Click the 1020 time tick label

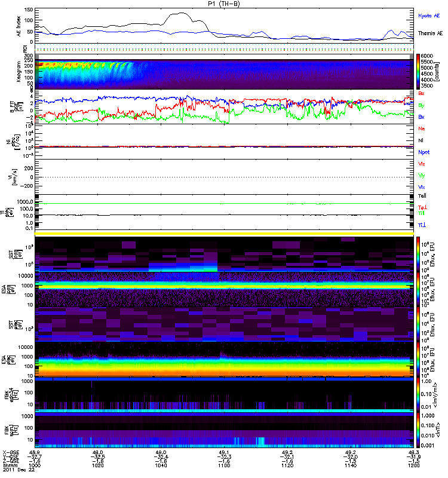(x=97, y=465)
